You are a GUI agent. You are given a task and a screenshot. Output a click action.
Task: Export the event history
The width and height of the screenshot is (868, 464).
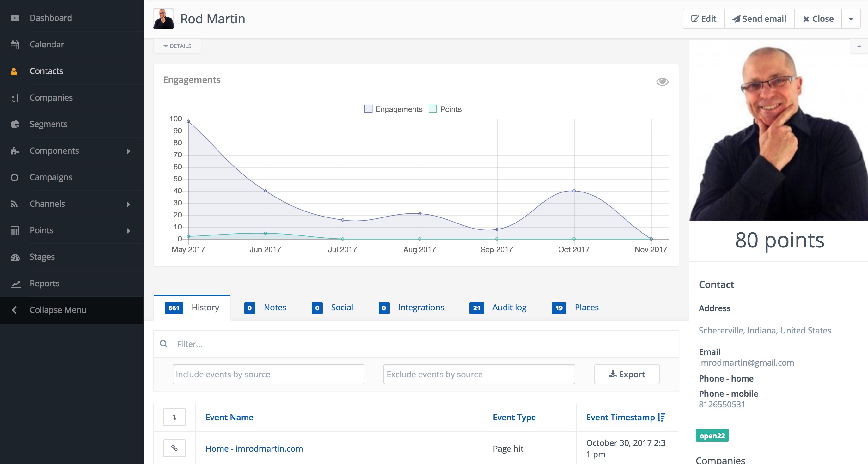tap(627, 374)
